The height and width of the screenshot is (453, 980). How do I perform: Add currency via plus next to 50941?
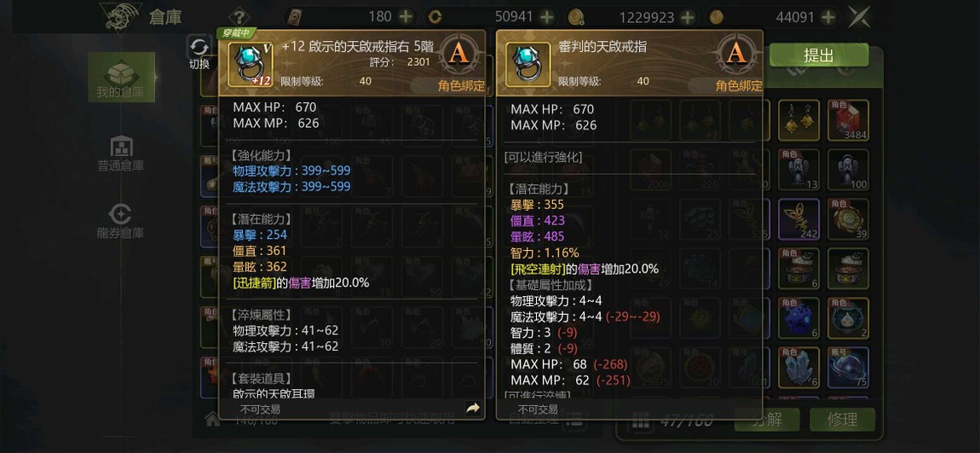pos(547,17)
